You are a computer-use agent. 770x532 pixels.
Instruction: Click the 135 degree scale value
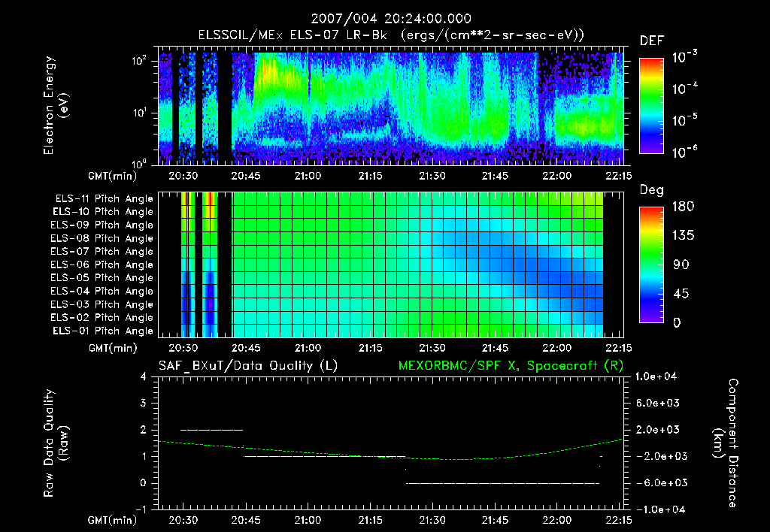(x=684, y=236)
